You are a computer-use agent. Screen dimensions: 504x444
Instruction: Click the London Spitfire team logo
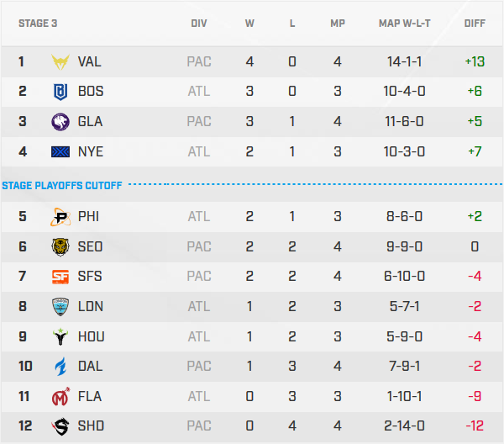(x=61, y=307)
